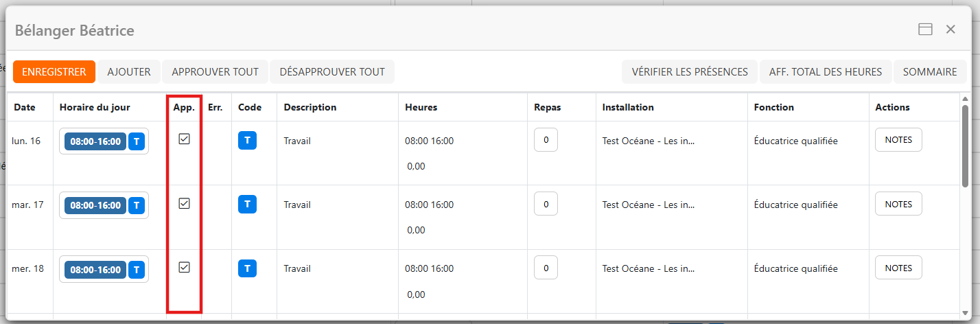Click T badge beside mar. 17 schedule
This screenshot has height=324, width=980.
(137, 205)
